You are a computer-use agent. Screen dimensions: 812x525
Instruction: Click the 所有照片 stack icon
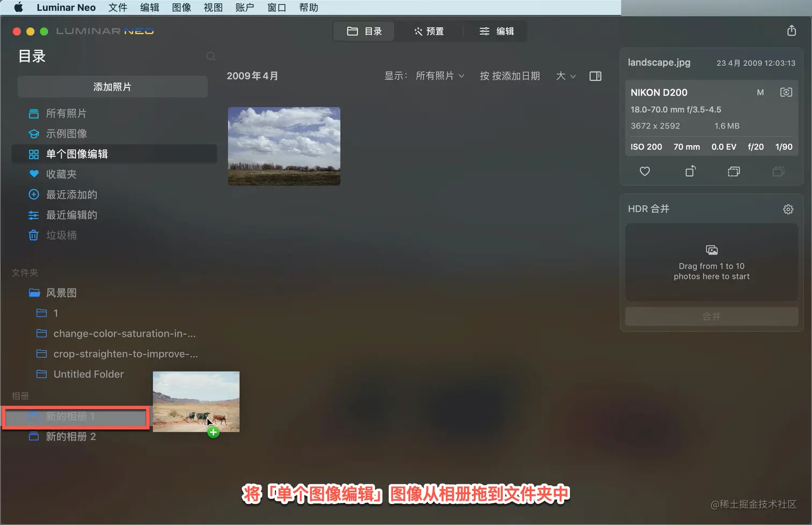click(33, 113)
